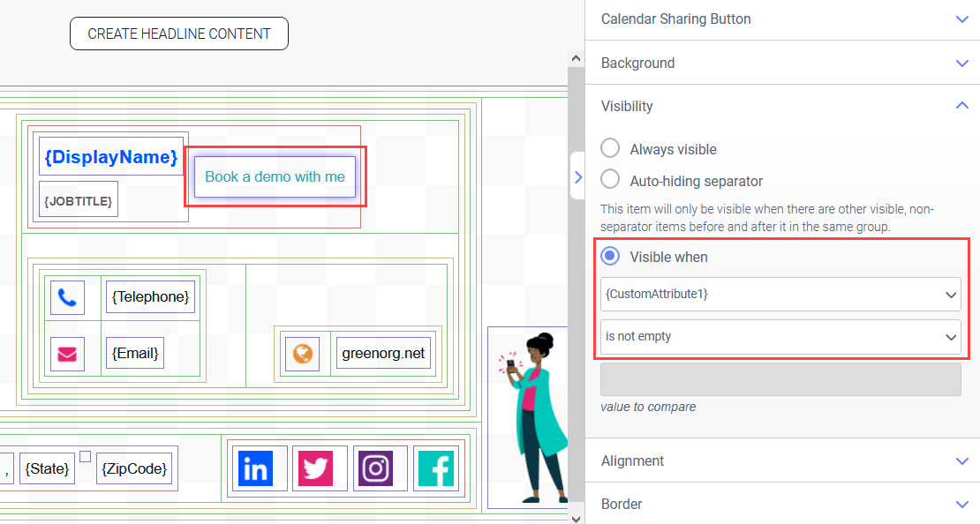Click the pink email envelope icon
The height and width of the screenshot is (524, 980).
pos(67,354)
